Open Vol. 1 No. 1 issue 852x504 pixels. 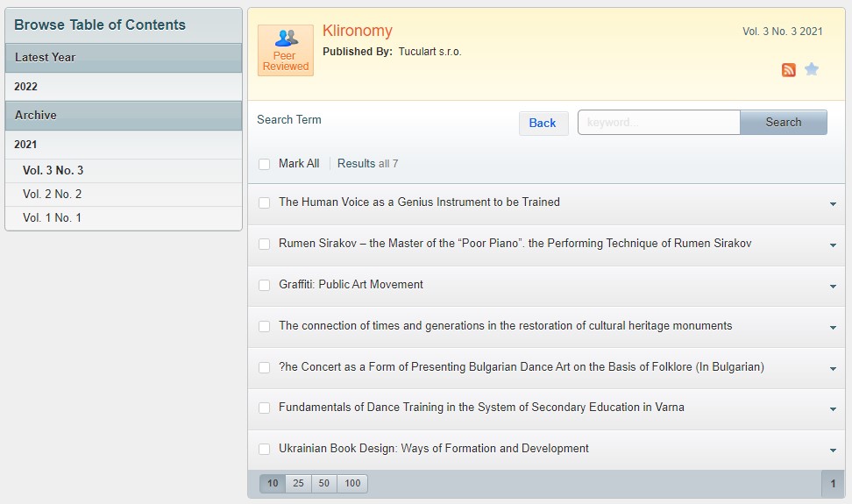[x=53, y=218]
